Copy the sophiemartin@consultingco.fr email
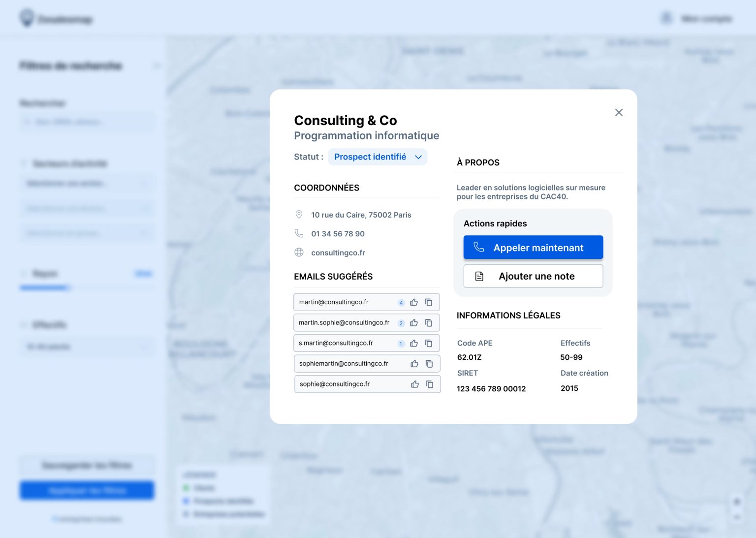The width and height of the screenshot is (756, 538). point(429,364)
